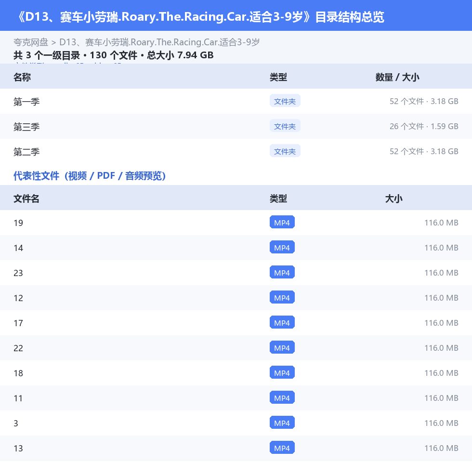This screenshot has height=476, width=472.
Task: Click the MP4 badge in file 17's row
Action: [282, 323]
